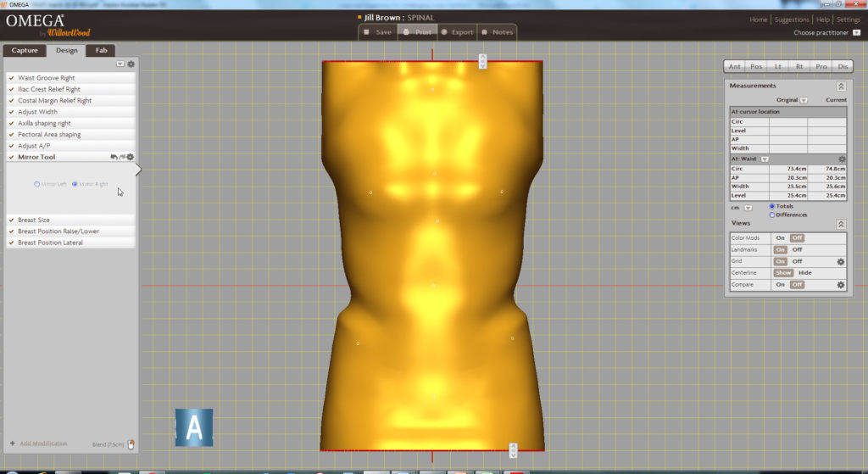The width and height of the screenshot is (868, 474).
Task: Click the Add Modification link
Action: coord(43,443)
